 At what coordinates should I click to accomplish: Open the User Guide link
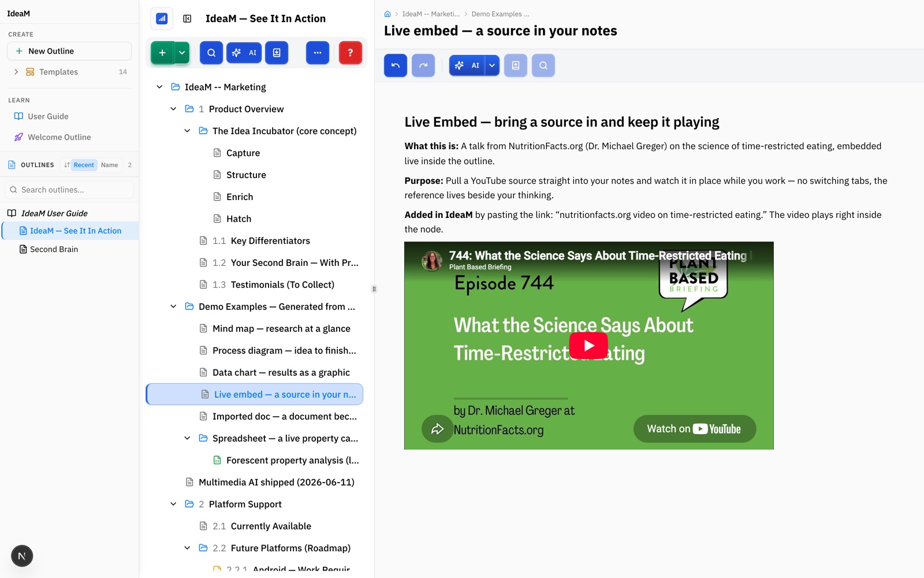[48, 116]
